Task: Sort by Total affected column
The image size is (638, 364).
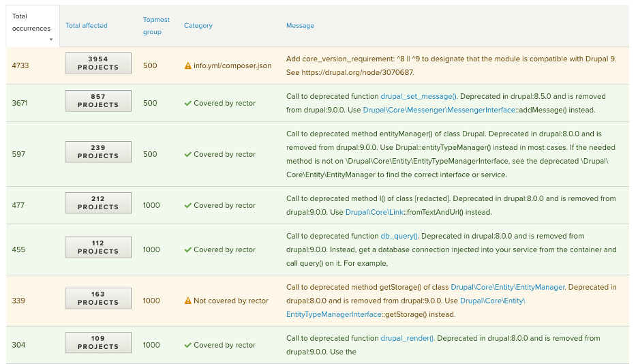Action: [87, 26]
